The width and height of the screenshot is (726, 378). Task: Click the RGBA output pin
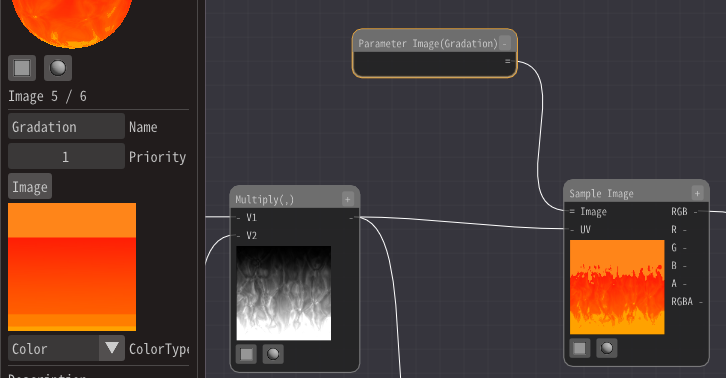click(701, 302)
